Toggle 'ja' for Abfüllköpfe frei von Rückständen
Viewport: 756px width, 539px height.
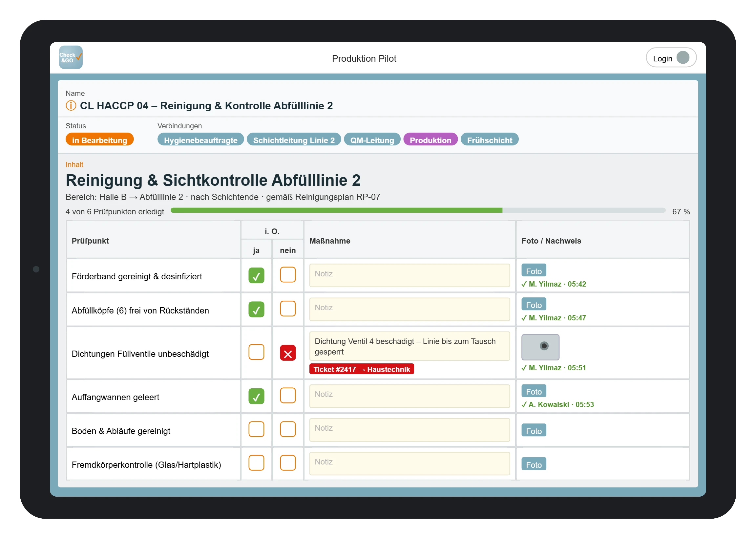256,309
